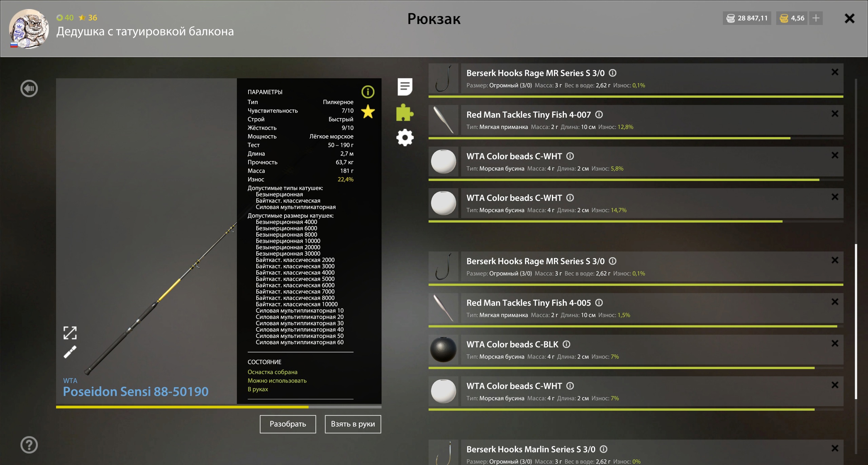Image resolution: width=868 pixels, height=465 pixels.
Task: Close the Рюкзак window
Action: (849, 18)
